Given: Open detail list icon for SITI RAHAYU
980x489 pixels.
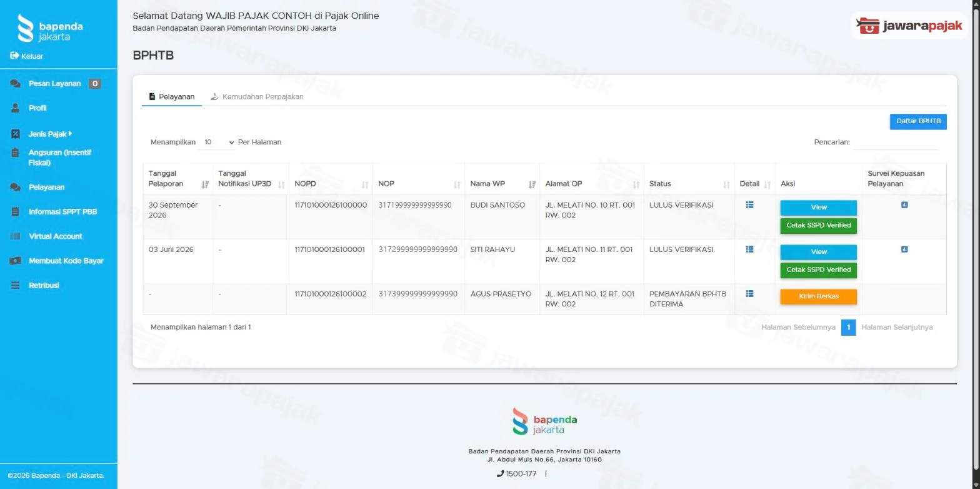Looking at the screenshot, I should click(749, 249).
